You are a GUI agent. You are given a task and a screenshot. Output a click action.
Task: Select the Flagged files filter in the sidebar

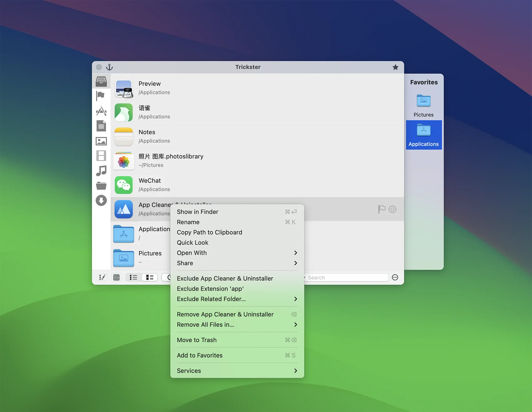[101, 96]
